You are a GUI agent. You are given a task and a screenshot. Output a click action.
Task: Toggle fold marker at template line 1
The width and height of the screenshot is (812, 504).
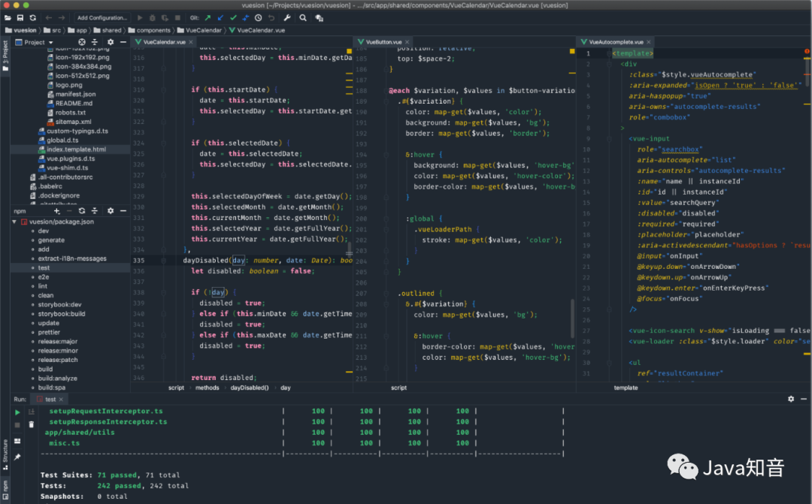click(609, 53)
